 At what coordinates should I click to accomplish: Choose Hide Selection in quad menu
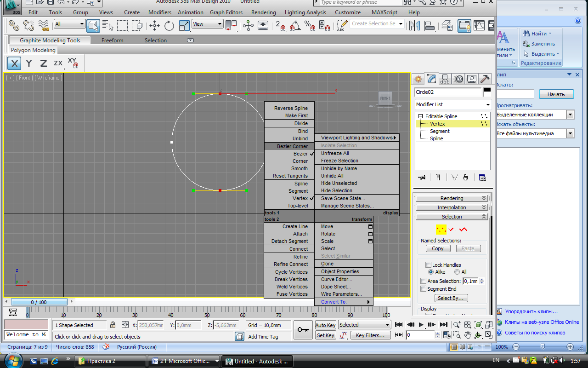[357, 190]
